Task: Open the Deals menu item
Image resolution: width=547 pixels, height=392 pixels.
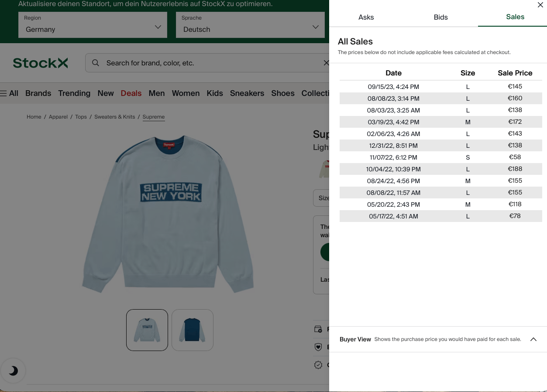Action: (x=131, y=93)
